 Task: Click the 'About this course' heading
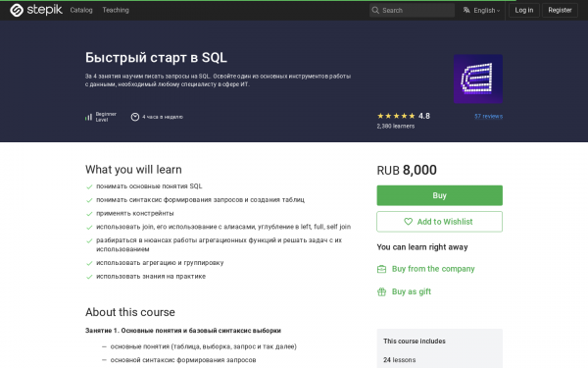[130, 312]
